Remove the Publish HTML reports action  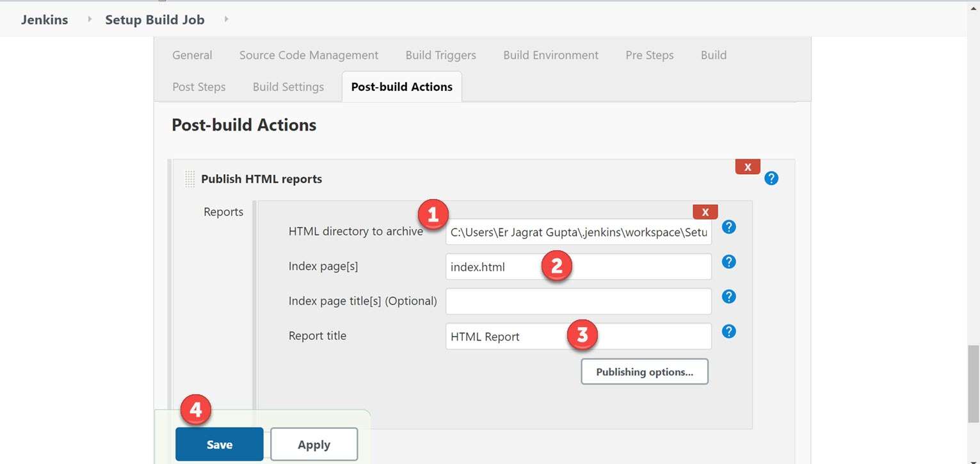(x=748, y=166)
